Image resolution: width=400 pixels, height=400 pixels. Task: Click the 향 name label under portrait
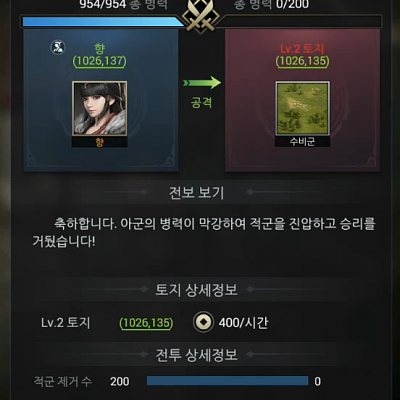point(100,142)
